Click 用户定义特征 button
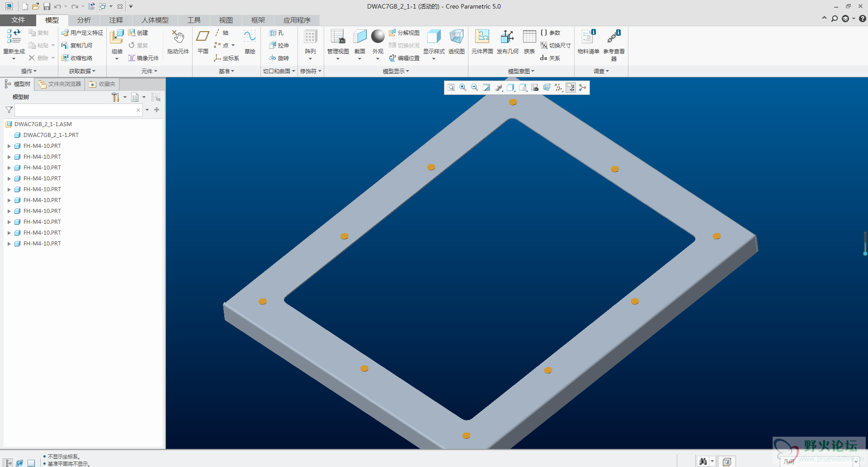868x467 pixels. point(82,33)
